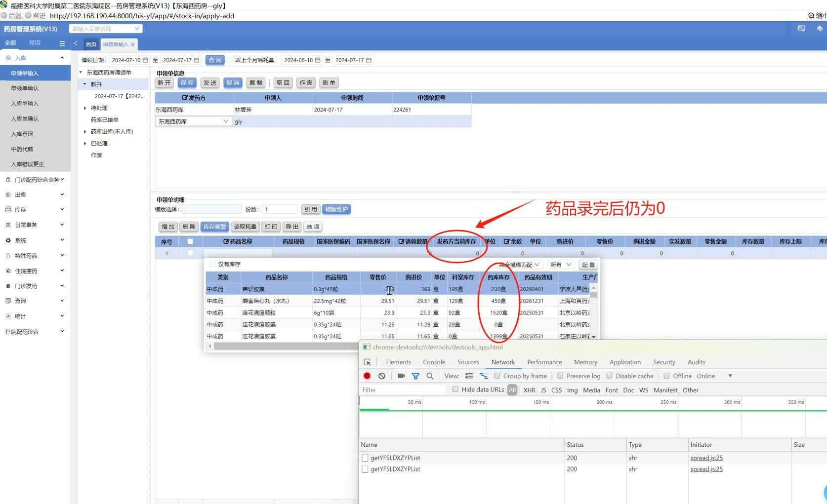Screen dimensions: 827x504
Task: Toggle Hide data URLs checkbox
Action: click(455, 389)
